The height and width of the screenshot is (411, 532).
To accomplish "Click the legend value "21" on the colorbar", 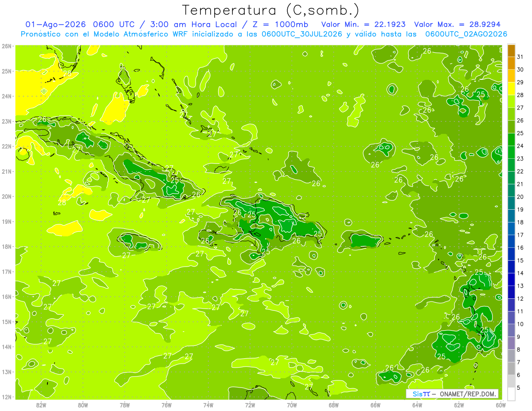I will tap(520, 184).
